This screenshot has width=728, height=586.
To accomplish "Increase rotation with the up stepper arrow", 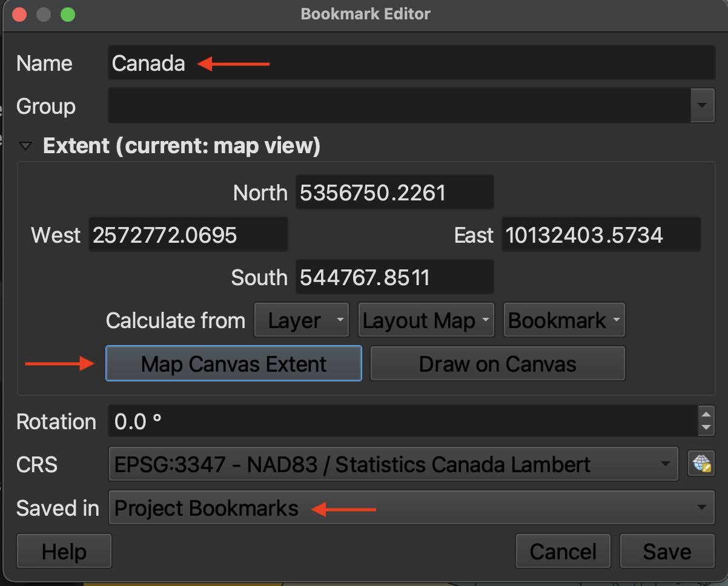I will (x=706, y=415).
